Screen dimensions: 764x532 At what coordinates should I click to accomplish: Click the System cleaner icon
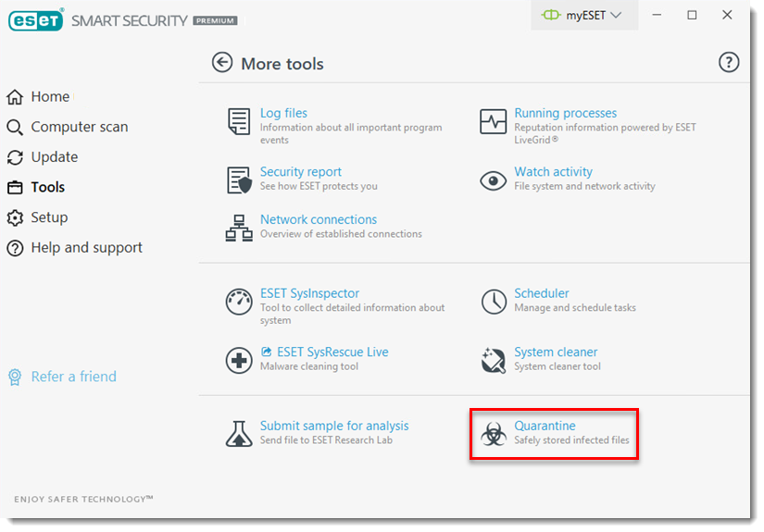[x=493, y=361]
